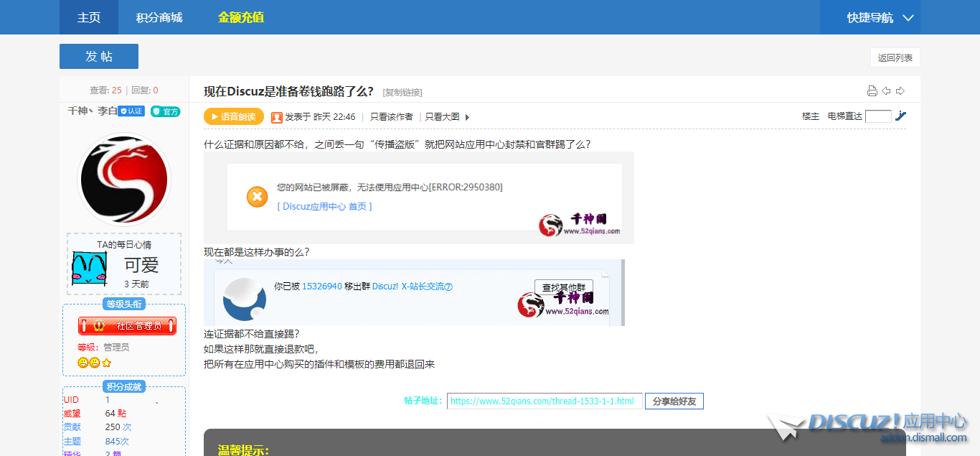Click the thread title 现在Discuz是准备卷钱跑路了么?
This screenshot has height=456, width=980.
pyautogui.click(x=288, y=91)
